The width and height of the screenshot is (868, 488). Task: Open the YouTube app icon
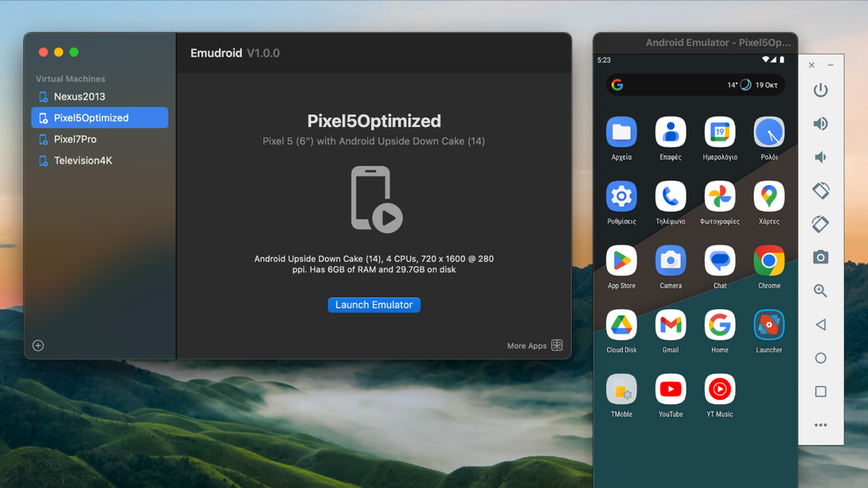point(670,389)
